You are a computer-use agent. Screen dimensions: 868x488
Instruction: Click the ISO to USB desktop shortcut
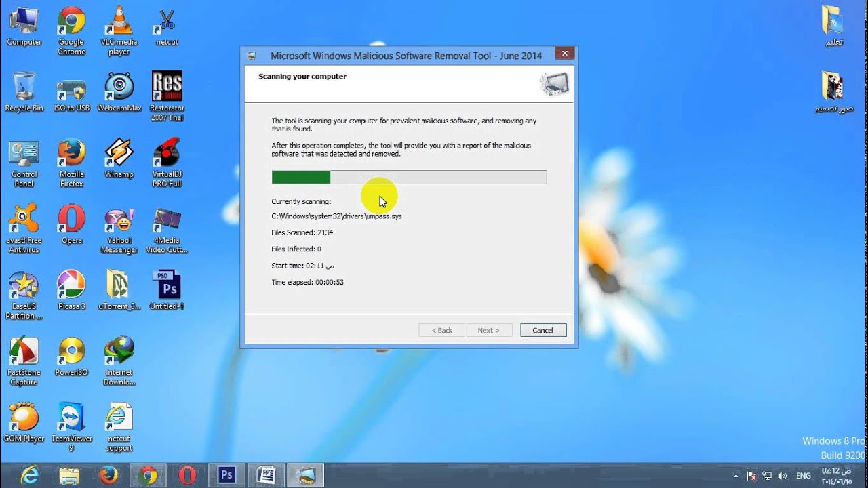click(71, 92)
